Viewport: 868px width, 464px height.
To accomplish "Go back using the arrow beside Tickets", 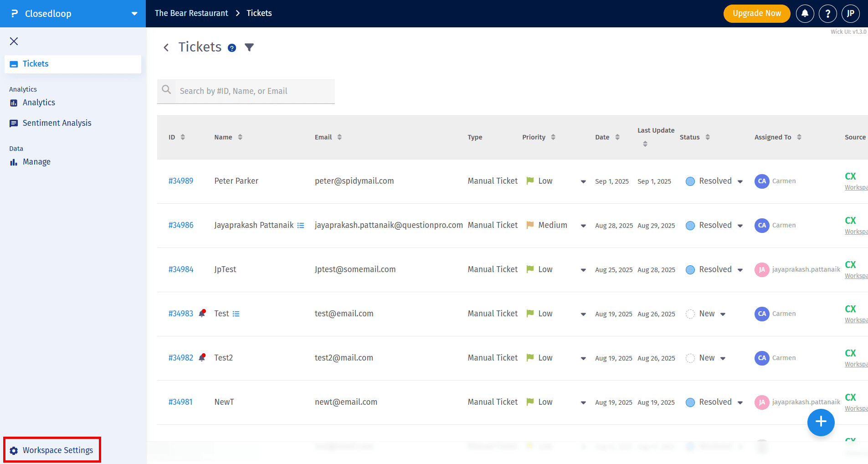I will 166,47.
